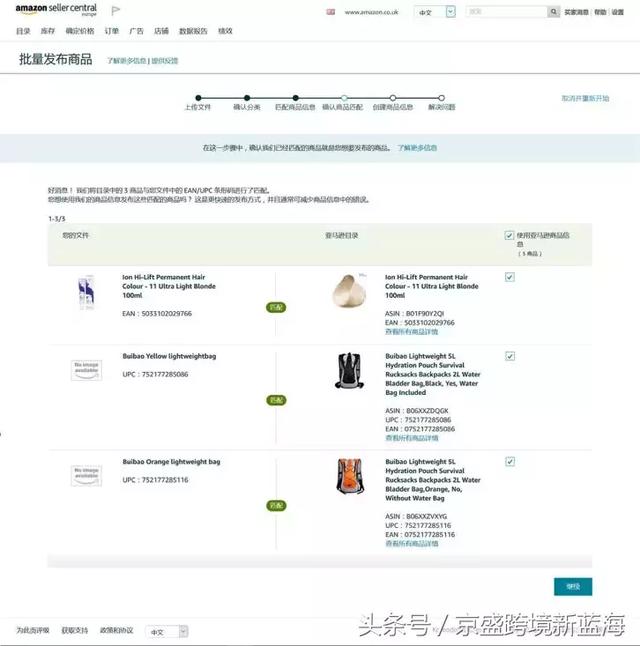The width and height of the screenshot is (640, 646).
Task: Click the 亚马逊目录 column header
Action: pos(342,235)
